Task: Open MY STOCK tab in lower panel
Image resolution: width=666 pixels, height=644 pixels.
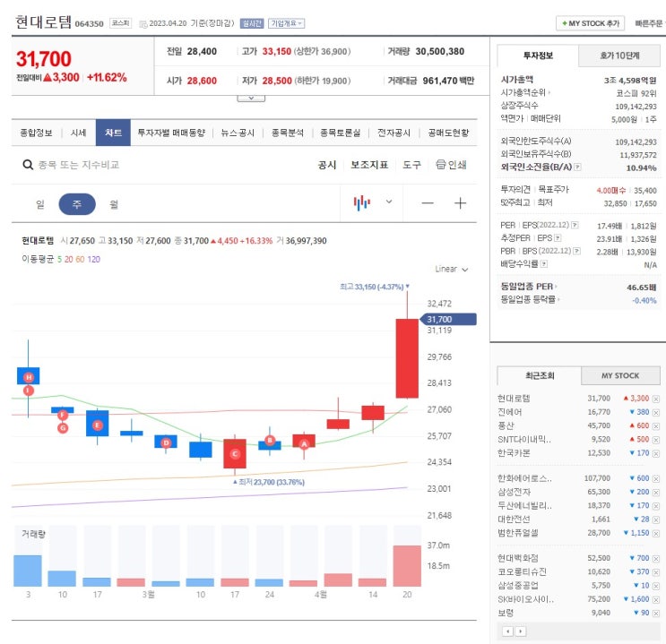Action: click(620, 375)
